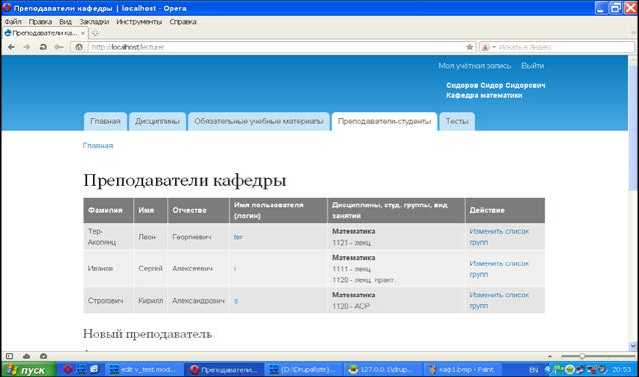The width and height of the screenshot is (639, 377).
Task: Open the search engine dropdown arrow
Action: coord(494,47)
